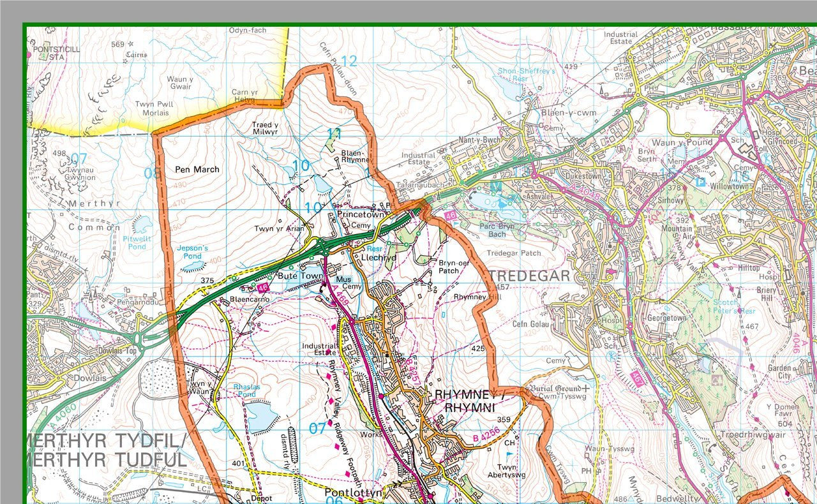
Task: Click the Princetown village label
Action: (x=361, y=215)
